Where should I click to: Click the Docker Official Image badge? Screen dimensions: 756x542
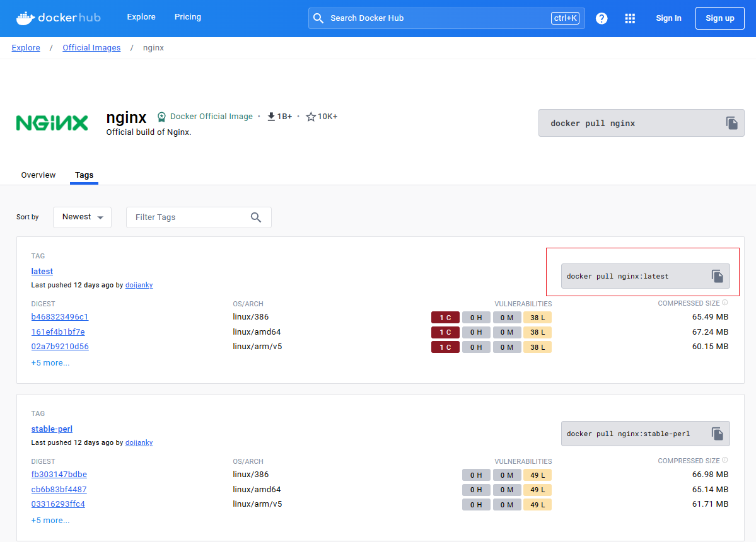205,116
